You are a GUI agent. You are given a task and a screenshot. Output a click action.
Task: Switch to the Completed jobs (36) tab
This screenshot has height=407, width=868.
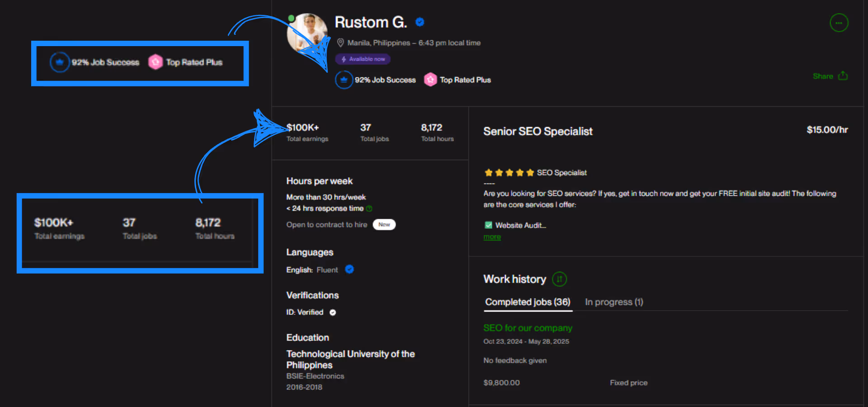[528, 302]
